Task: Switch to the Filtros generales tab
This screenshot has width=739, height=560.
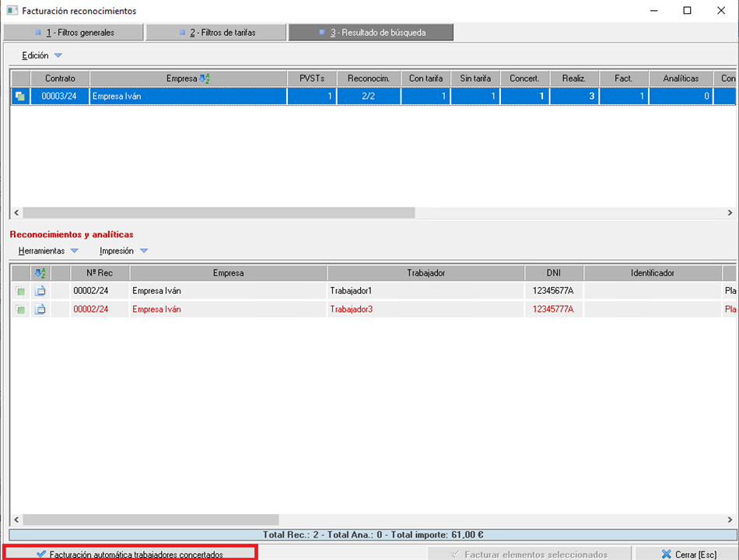Action: (x=74, y=33)
